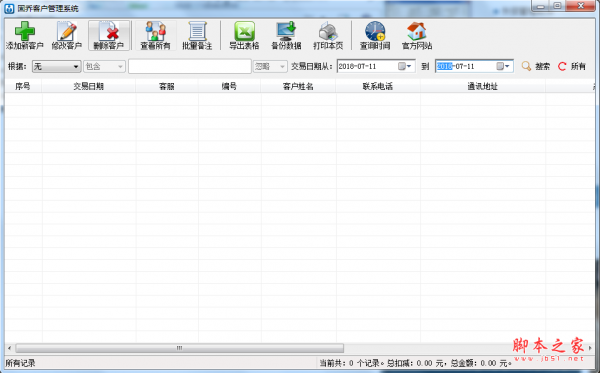Sort by the 联系电话 column header

pos(378,86)
